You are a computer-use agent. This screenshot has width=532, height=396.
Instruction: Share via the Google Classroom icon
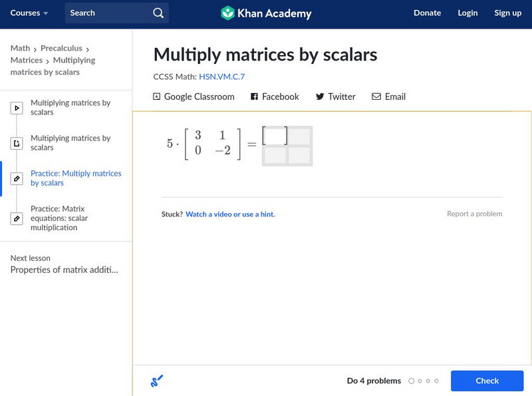pos(157,97)
